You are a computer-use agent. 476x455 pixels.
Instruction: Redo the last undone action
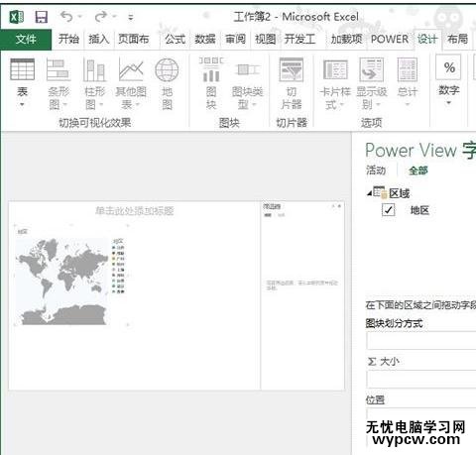point(101,16)
